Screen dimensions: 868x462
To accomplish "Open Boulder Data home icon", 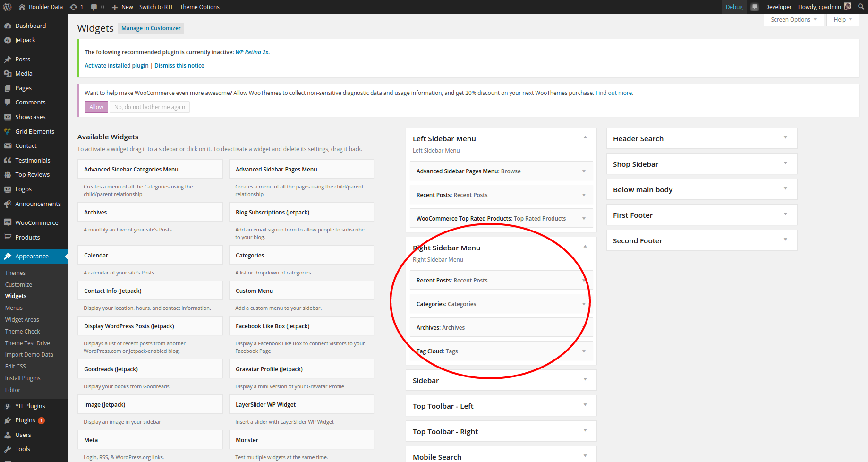I will pos(22,7).
